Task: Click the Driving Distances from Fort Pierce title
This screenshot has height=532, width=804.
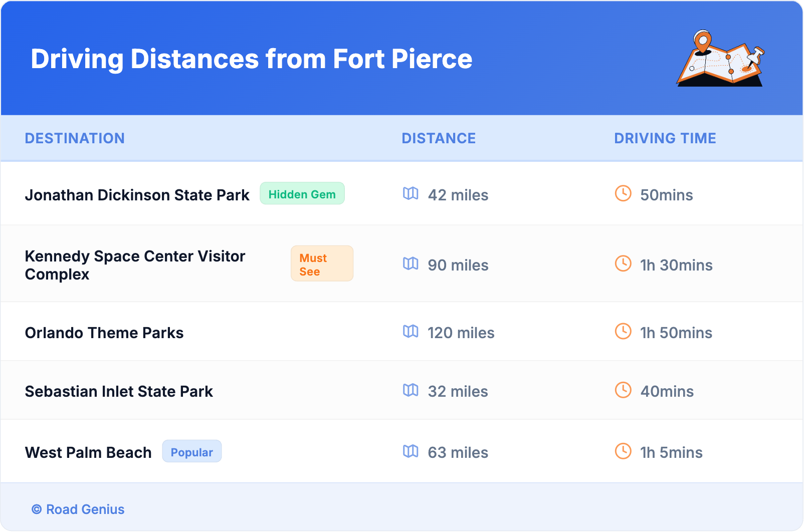Action: tap(251, 59)
